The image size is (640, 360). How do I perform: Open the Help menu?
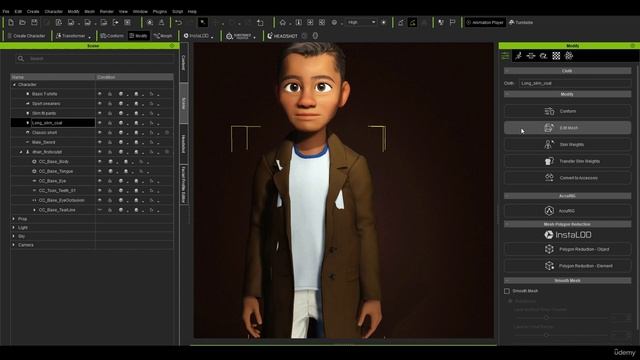[x=192, y=11]
